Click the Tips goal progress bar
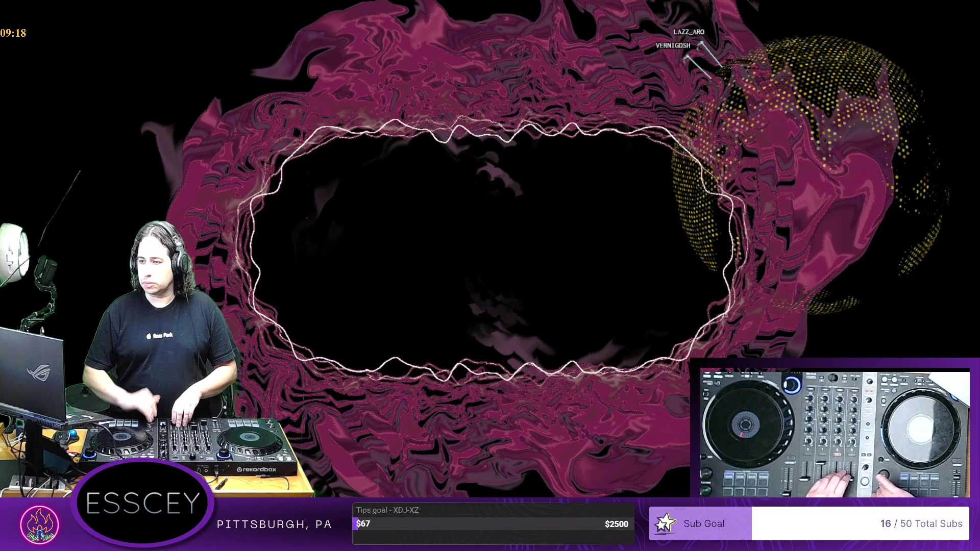Screen dimensions: 980x551 [x=493, y=524]
